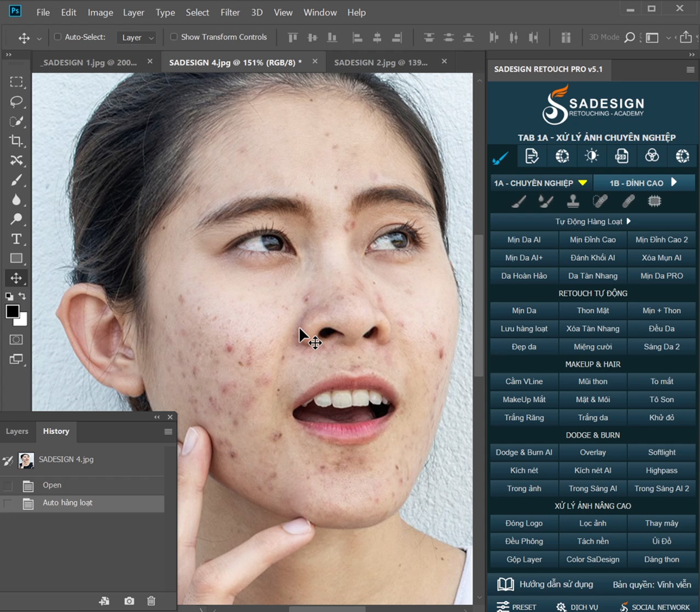Open the PSD file icon in SADESIGN panel

pyautogui.click(x=621, y=156)
